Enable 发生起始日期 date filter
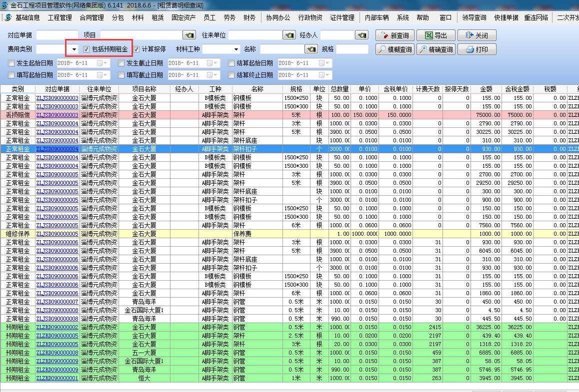Screen dimensions: 579x392 11,63
